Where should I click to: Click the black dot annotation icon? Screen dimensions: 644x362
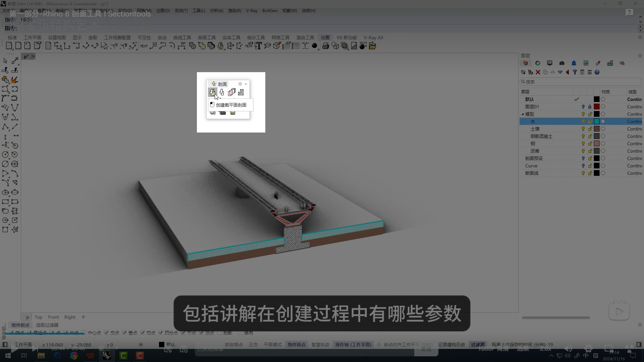tap(314, 46)
